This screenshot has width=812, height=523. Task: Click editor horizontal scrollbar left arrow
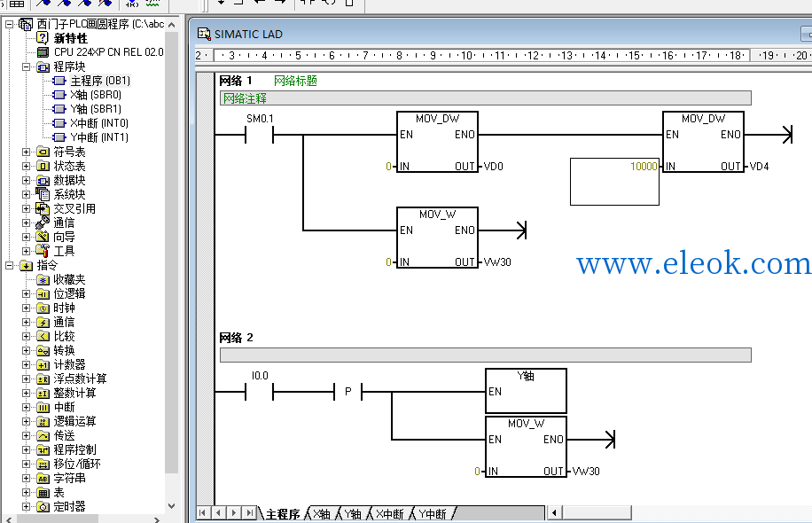(554, 512)
